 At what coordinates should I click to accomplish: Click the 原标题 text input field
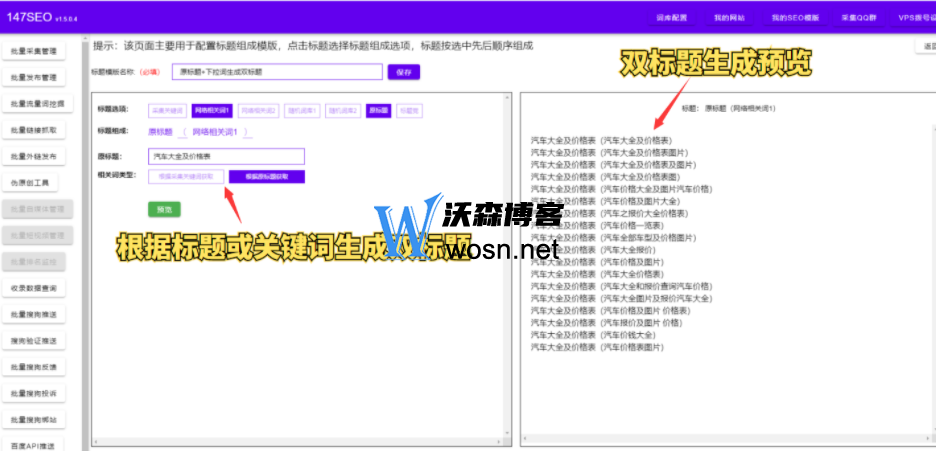coord(226,156)
